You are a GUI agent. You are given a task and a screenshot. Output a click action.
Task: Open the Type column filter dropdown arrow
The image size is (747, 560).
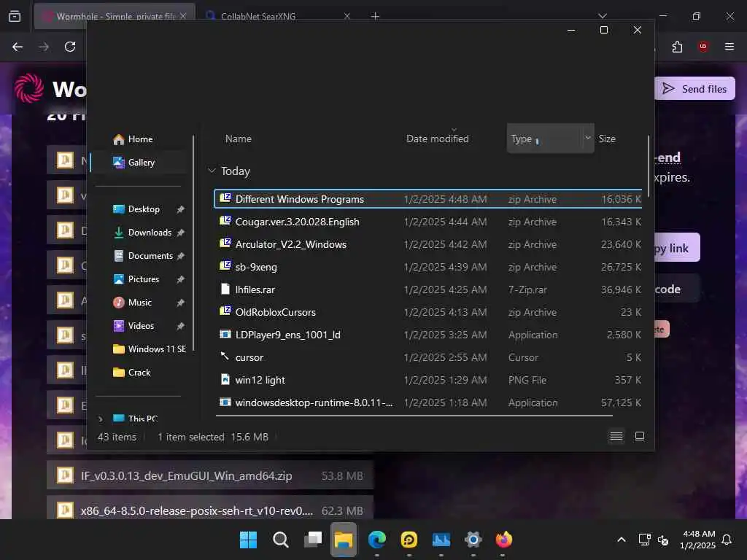coord(588,138)
